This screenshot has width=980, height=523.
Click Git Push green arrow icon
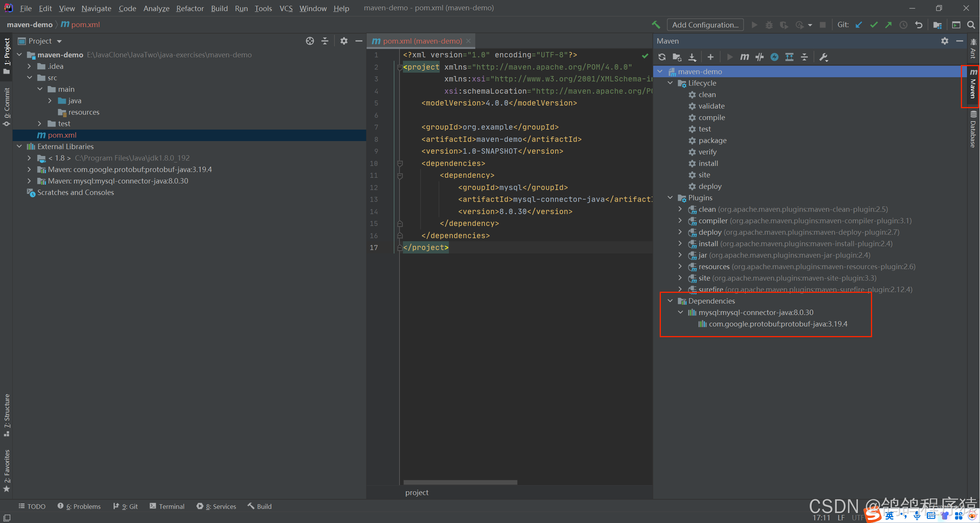[x=888, y=25]
